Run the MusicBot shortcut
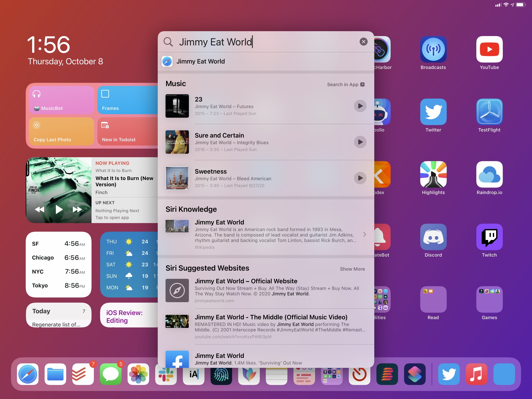Image resolution: width=532 pixels, height=399 pixels. tap(61, 100)
